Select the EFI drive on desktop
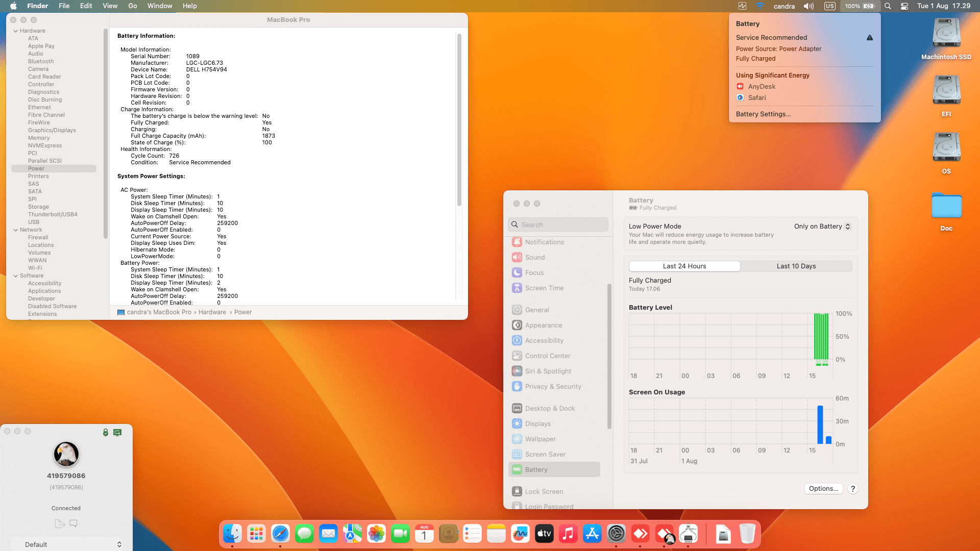980x551 pixels. click(x=946, y=96)
